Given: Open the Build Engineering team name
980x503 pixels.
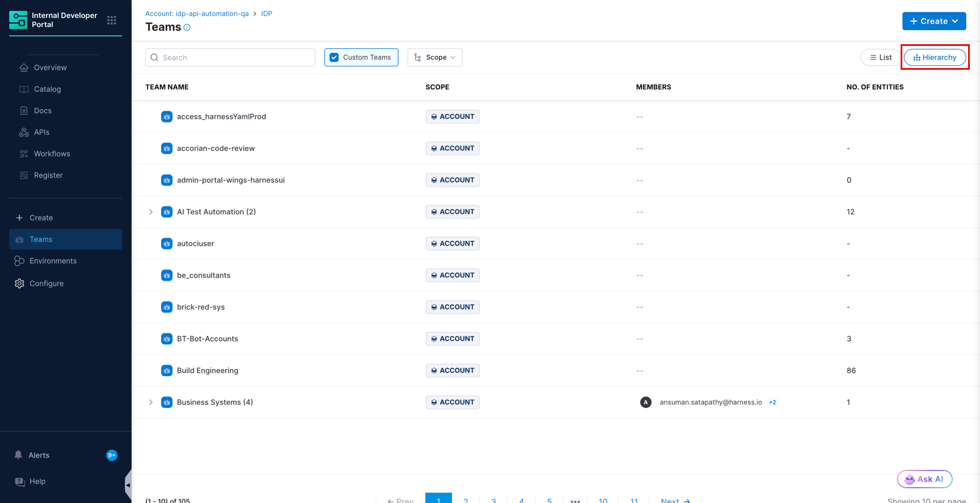Looking at the screenshot, I should [x=208, y=371].
